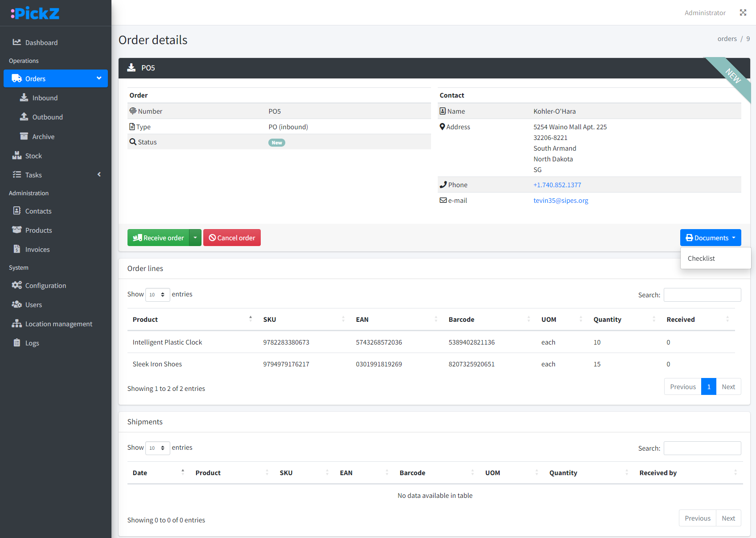Screen dimensions: 756x538
Task: Click the Stock boxes icon
Action: tap(17, 156)
